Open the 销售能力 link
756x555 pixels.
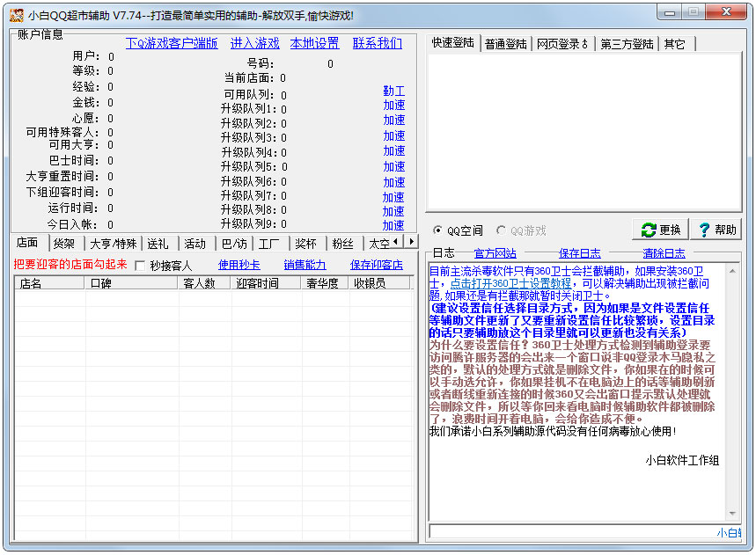(x=305, y=265)
